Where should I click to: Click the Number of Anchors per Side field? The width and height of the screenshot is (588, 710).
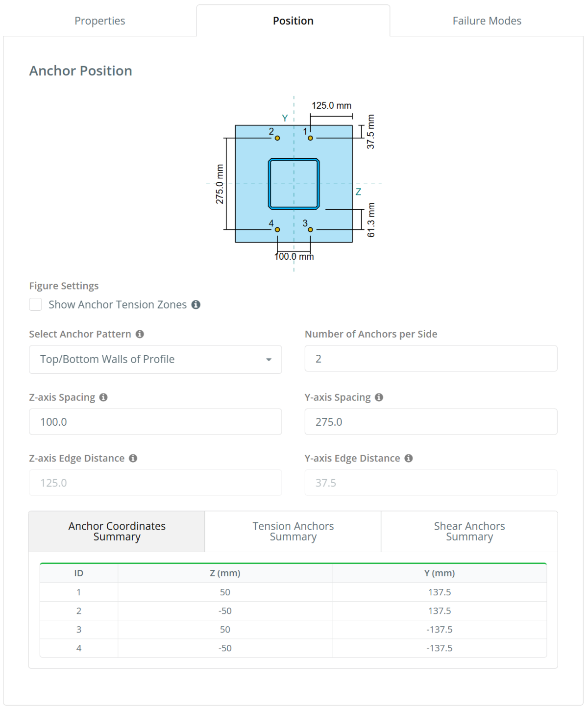[x=431, y=359]
